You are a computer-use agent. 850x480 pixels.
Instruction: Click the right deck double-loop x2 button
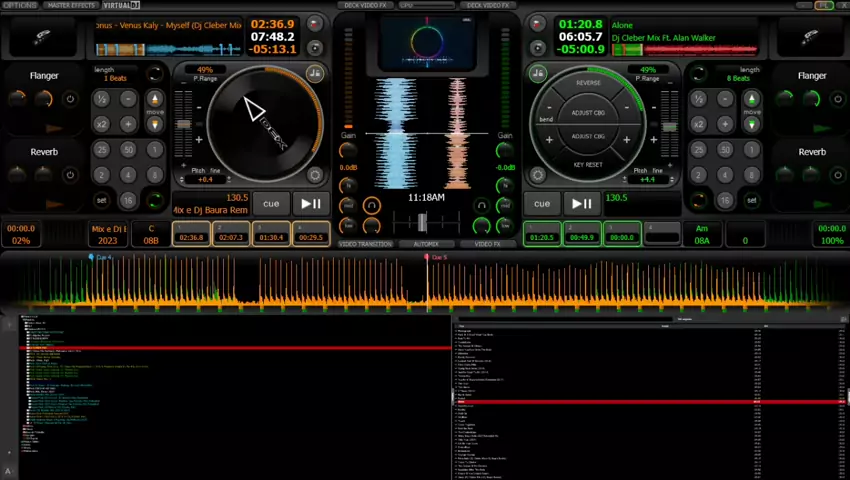coord(697,124)
